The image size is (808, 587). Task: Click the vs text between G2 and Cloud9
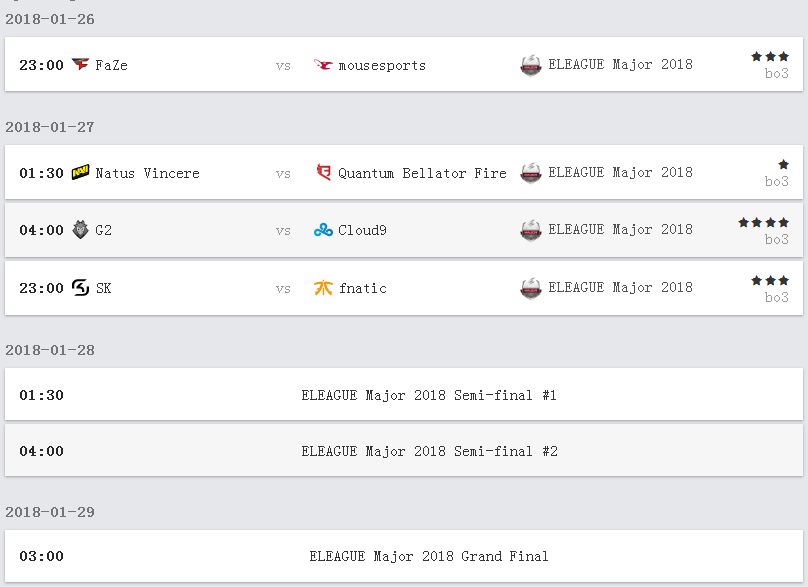283,231
